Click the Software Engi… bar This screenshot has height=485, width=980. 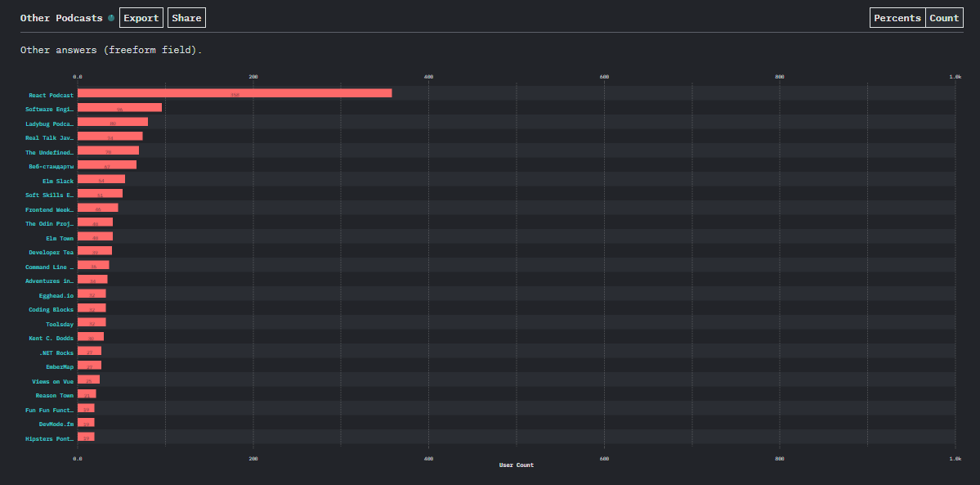[119, 108]
